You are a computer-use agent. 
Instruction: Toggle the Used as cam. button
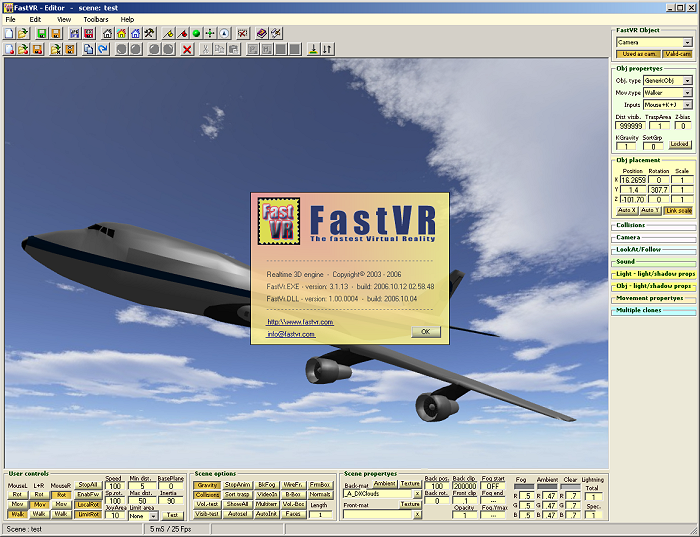(x=639, y=54)
